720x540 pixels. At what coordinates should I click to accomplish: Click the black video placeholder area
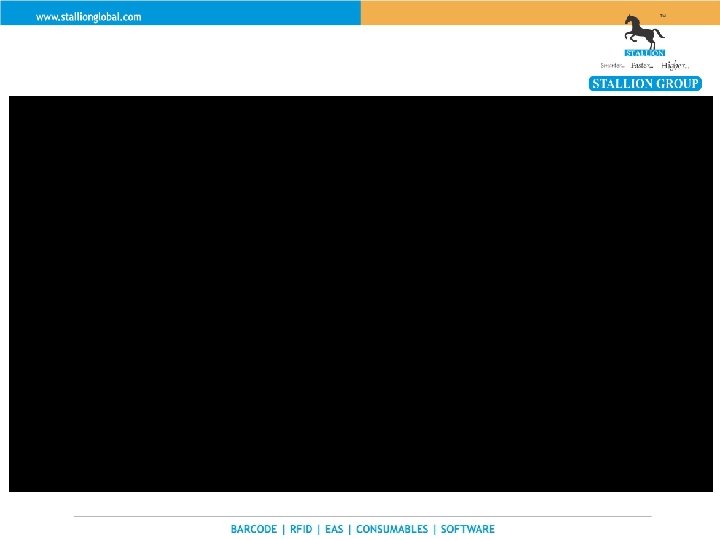[x=361, y=294]
